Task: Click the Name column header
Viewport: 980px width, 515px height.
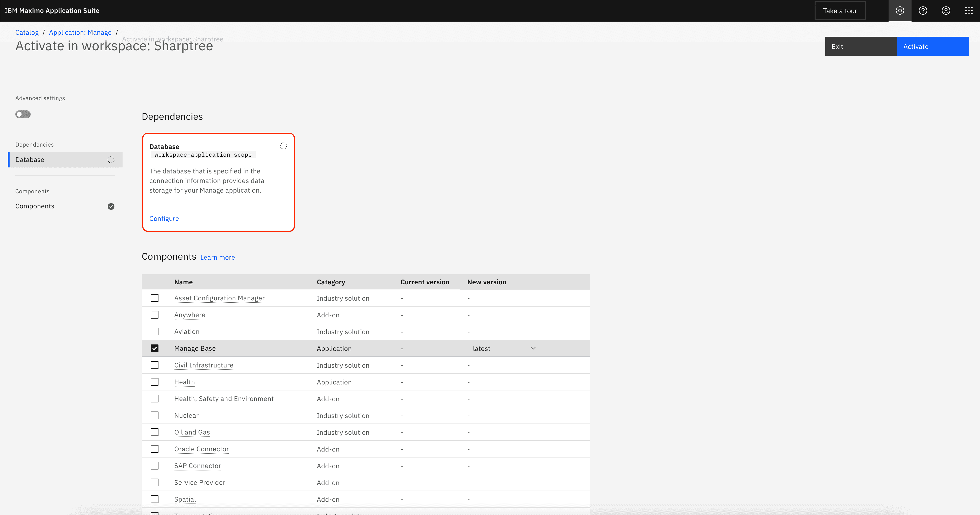Action: point(183,282)
